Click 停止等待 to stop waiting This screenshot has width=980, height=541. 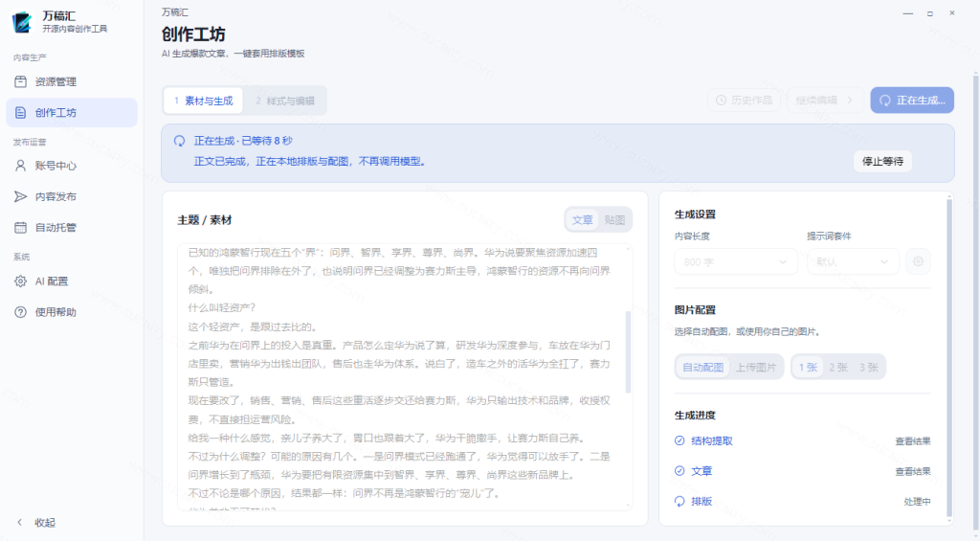[882, 162]
